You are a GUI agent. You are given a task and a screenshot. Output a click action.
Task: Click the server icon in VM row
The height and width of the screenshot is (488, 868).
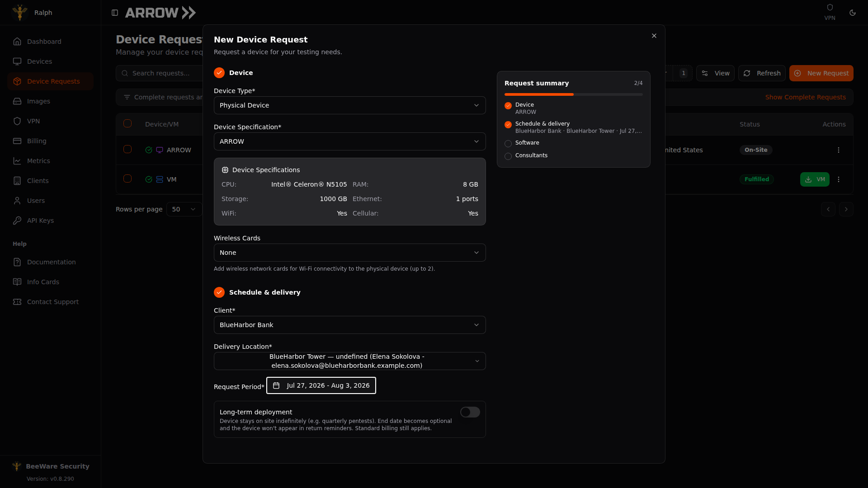160,179
